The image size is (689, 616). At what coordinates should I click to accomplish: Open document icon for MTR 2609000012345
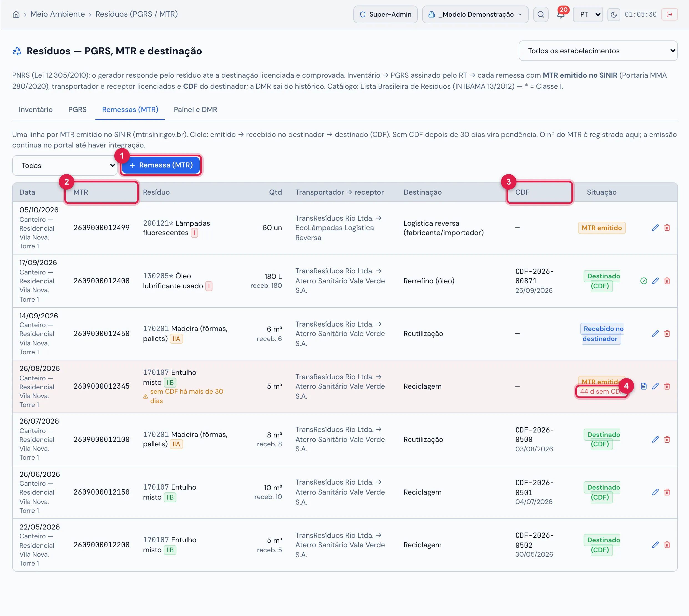pos(644,386)
